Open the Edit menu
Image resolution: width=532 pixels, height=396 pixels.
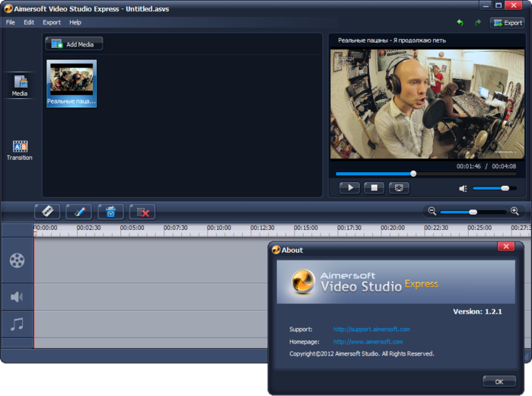point(29,22)
